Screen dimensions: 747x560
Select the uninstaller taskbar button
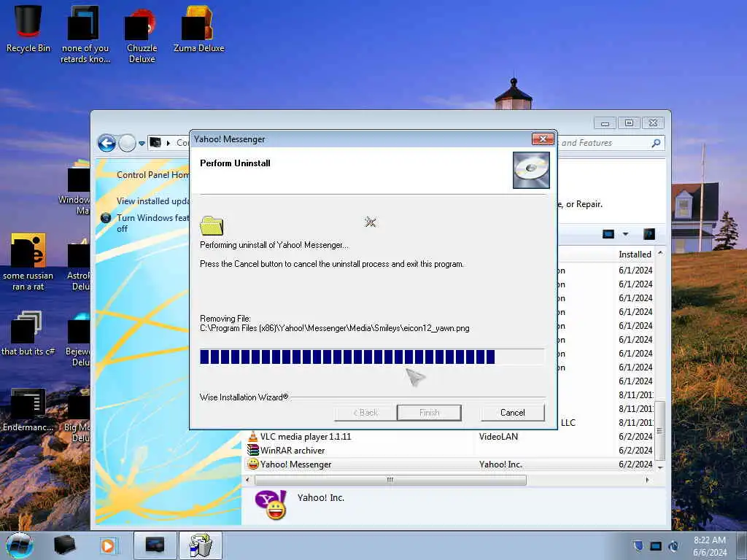(200, 545)
